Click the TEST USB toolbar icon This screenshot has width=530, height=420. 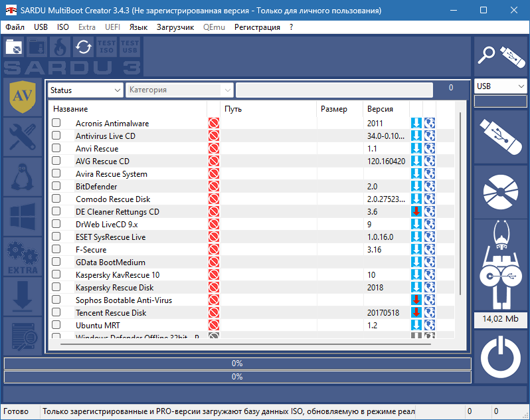click(x=130, y=47)
